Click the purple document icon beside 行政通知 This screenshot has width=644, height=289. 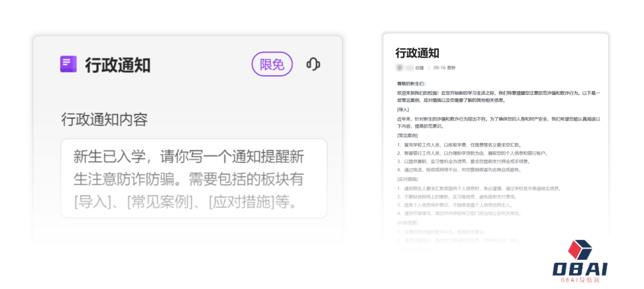[x=68, y=64]
